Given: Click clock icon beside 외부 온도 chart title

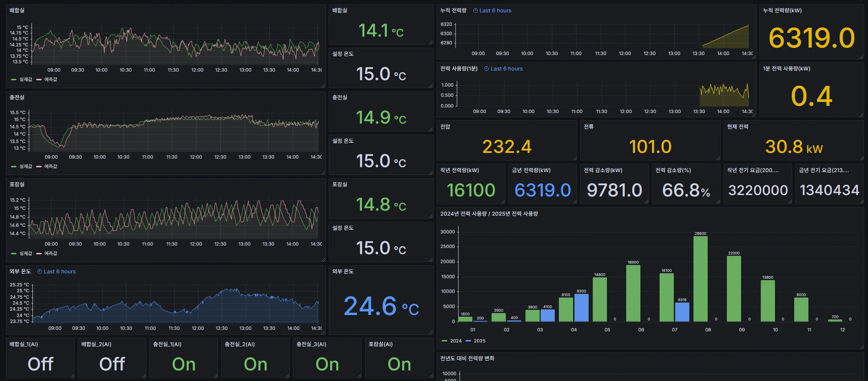Looking at the screenshot, I should coord(39,272).
